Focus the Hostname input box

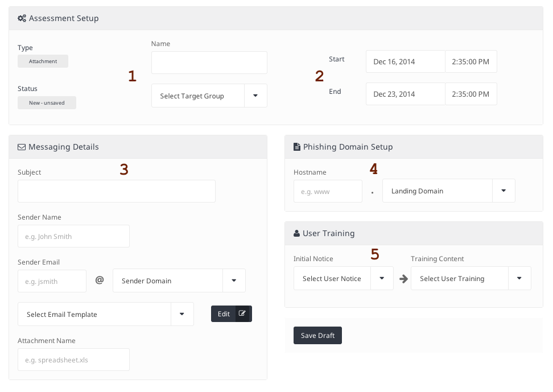[328, 191]
